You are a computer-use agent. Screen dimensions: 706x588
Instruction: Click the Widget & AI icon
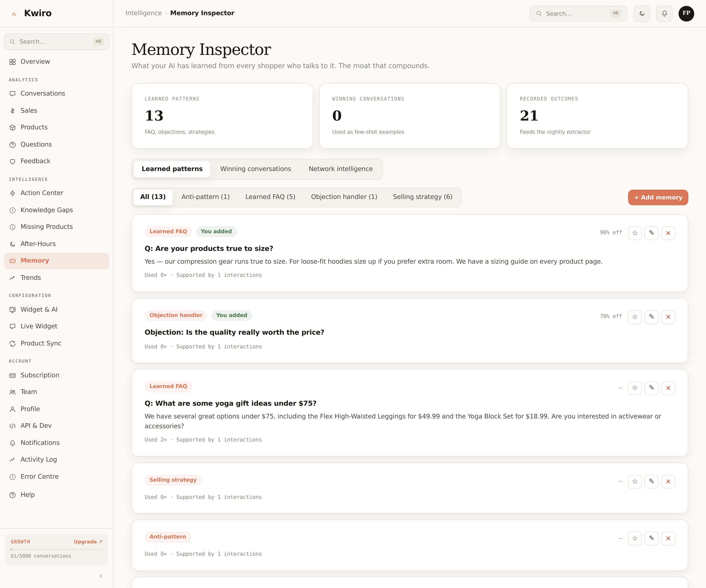click(x=13, y=310)
